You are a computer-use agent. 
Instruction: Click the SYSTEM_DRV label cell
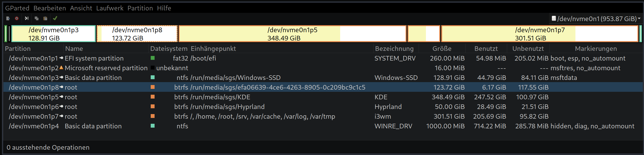coord(395,58)
